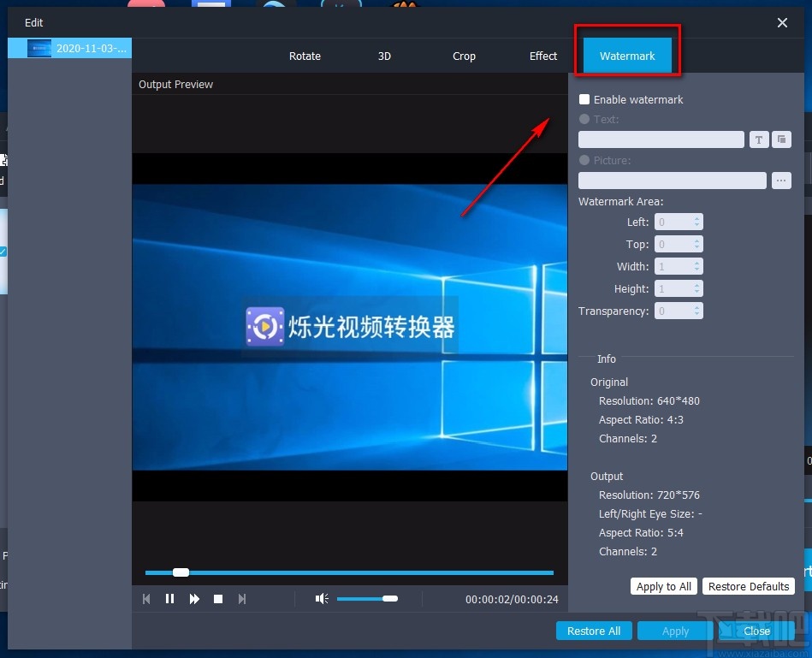
Task: Mute the preview audio speaker icon
Action: (321, 598)
